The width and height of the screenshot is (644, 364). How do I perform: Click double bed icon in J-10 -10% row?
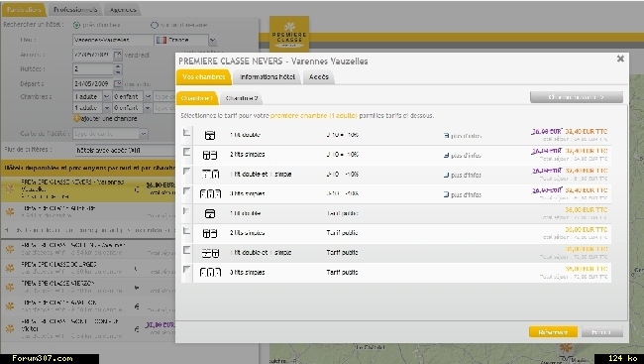coord(210,135)
